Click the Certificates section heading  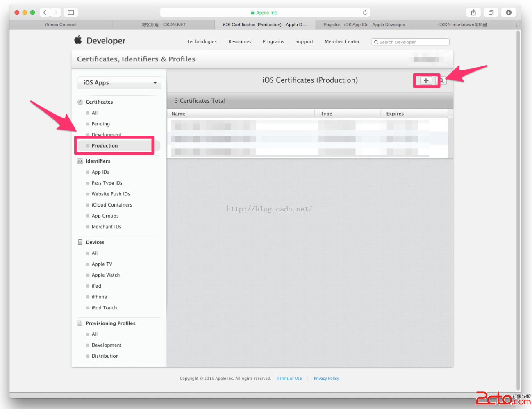tap(99, 102)
